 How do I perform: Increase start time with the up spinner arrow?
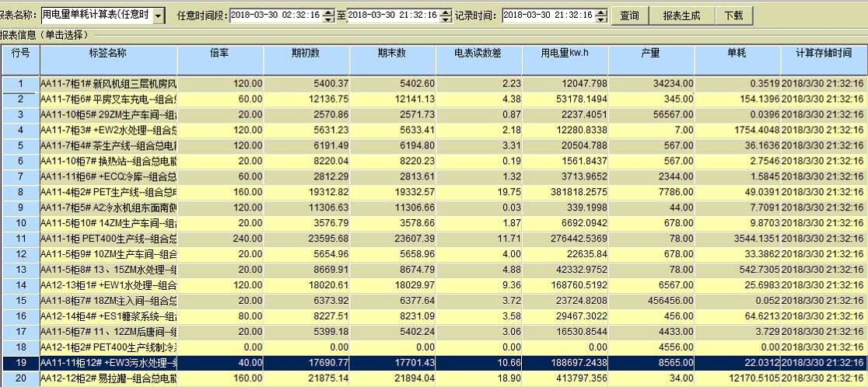(x=328, y=12)
